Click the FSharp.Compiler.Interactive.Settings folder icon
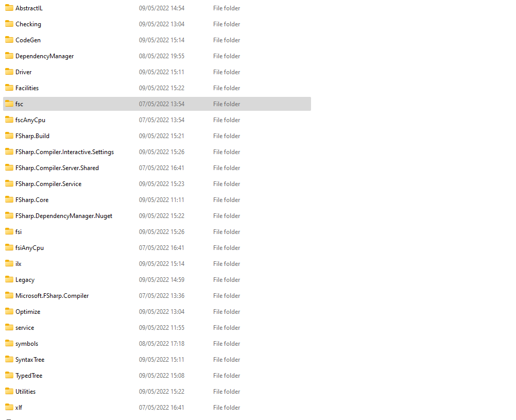This screenshot has height=420, width=516. [x=9, y=152]
